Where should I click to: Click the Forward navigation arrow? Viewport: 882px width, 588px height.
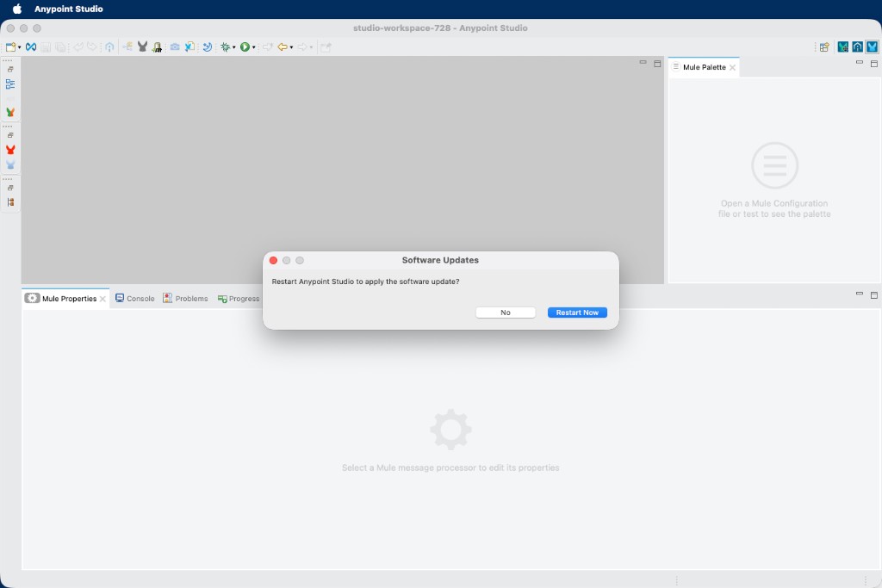pos(302,47)
